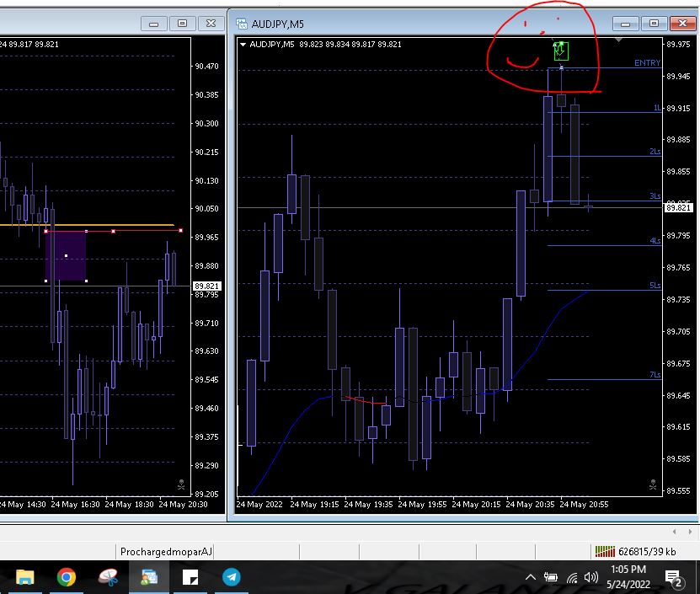Image resolution: width=700 pixels, height=594 pixels.
Task: Click the 89.821 price tag on left chart
Action: point(206,286)
